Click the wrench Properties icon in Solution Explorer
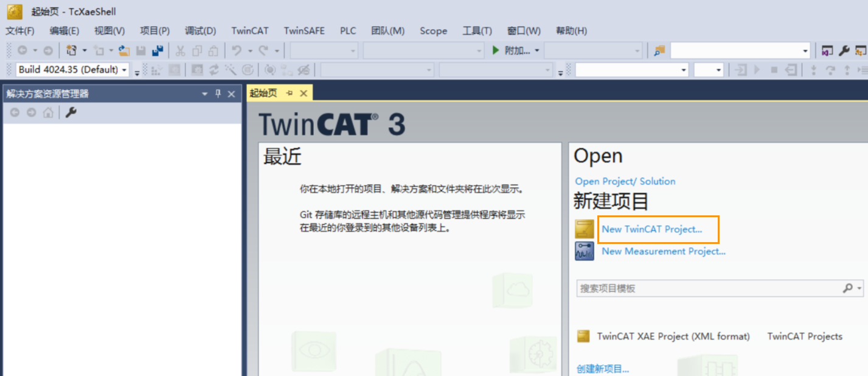The width and height of the screenshot is (868, 376). point(71,113)
